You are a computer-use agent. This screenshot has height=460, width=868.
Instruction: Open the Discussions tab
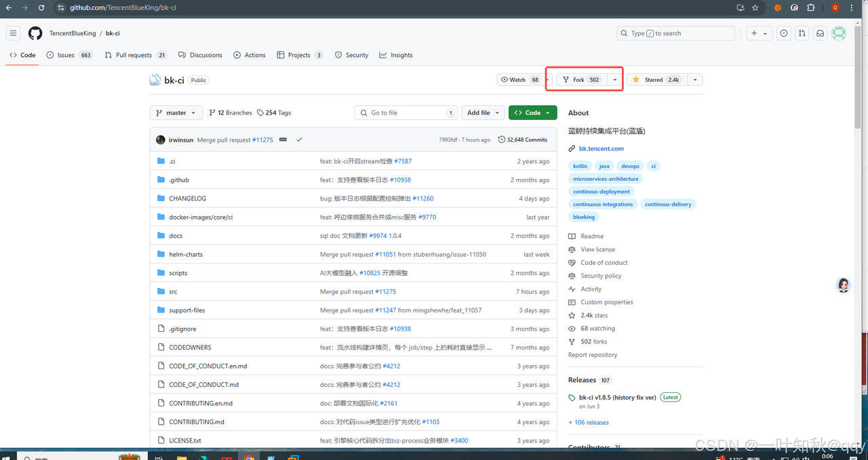point(200,56)
